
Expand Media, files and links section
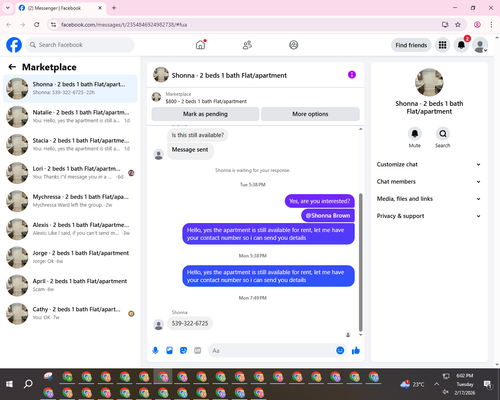click(x=429, y=199)
